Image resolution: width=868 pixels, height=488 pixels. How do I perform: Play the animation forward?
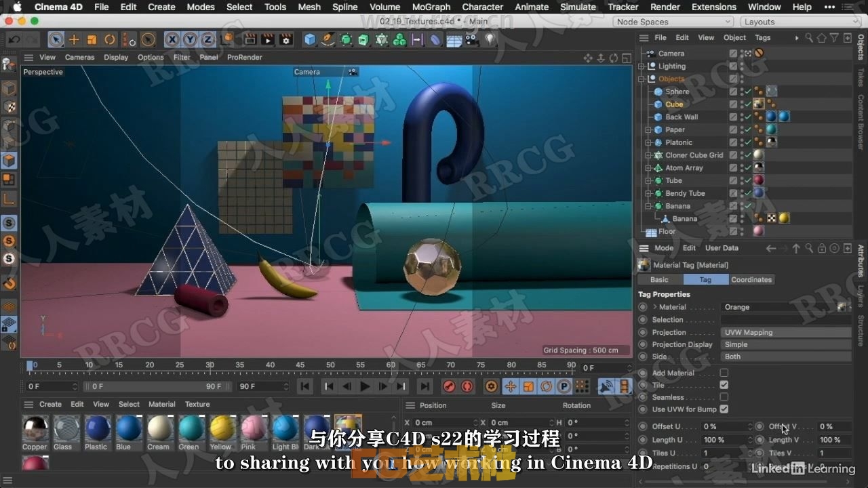click(x=365, y=386)
